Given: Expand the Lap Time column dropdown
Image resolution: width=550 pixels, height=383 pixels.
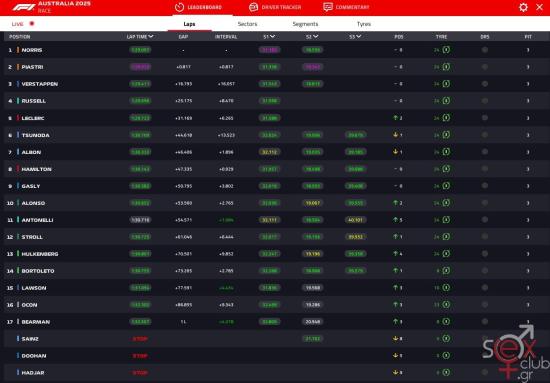Looking at the screenshot, I should click(151, 36).
